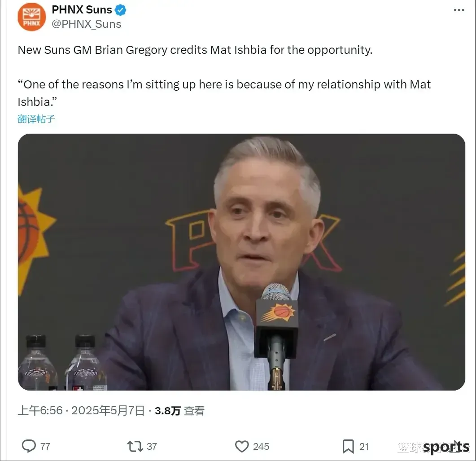The image size is (476, 461).
Task: Open the @PHNX_Suns handle link
Action: pos(87,24)
